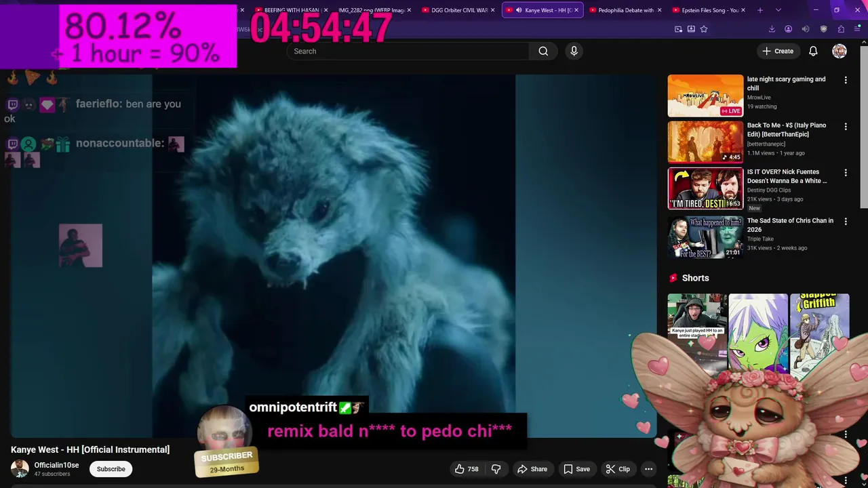Image resolution: width=868 pixels, height=488 pixels.
Task: Click the Create button
Action: click(x=777, y=51)
